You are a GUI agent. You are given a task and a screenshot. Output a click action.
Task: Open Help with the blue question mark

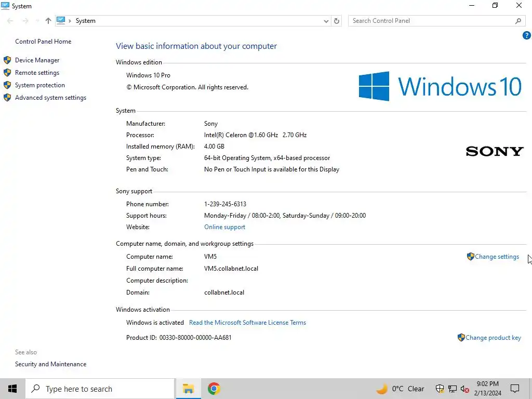[x=527, y=35]
